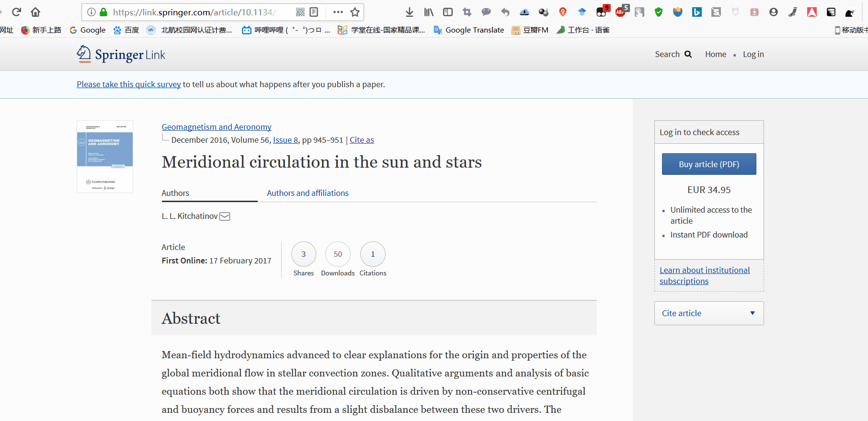Image resolution: width=868 pixels, height=421 pixels.
Task: Open Learn about institutional subscriptions link
Action: point(705,275)
